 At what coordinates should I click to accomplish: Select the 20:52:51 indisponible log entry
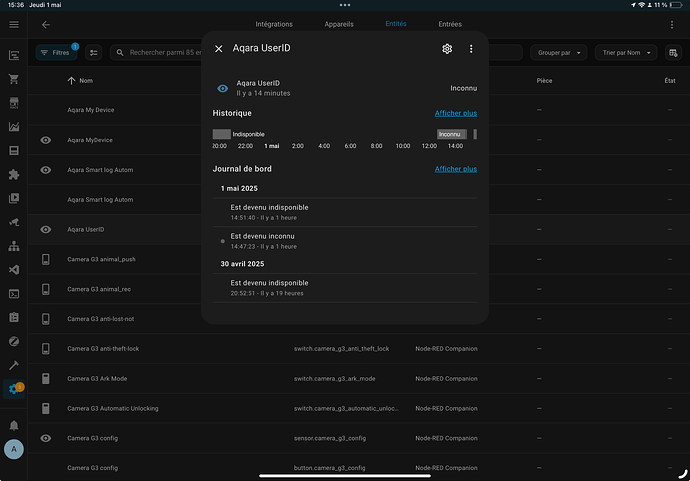point(345,288)
